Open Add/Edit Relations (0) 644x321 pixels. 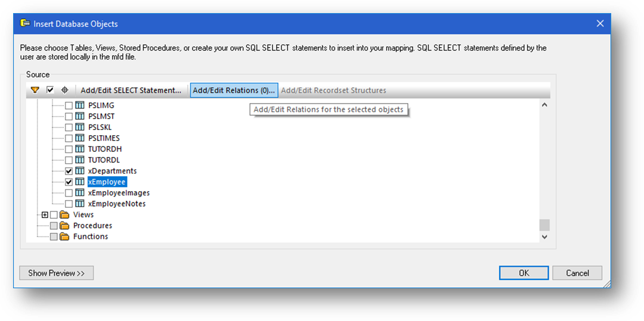(x=234, y=90)
